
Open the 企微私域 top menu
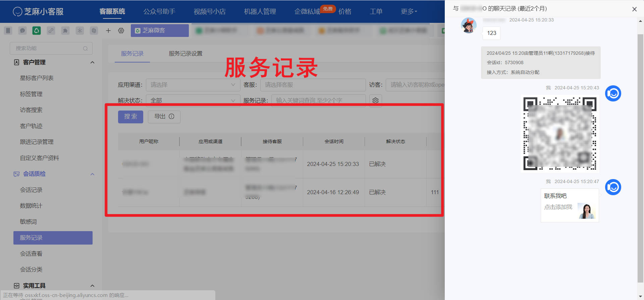[307, 11]
